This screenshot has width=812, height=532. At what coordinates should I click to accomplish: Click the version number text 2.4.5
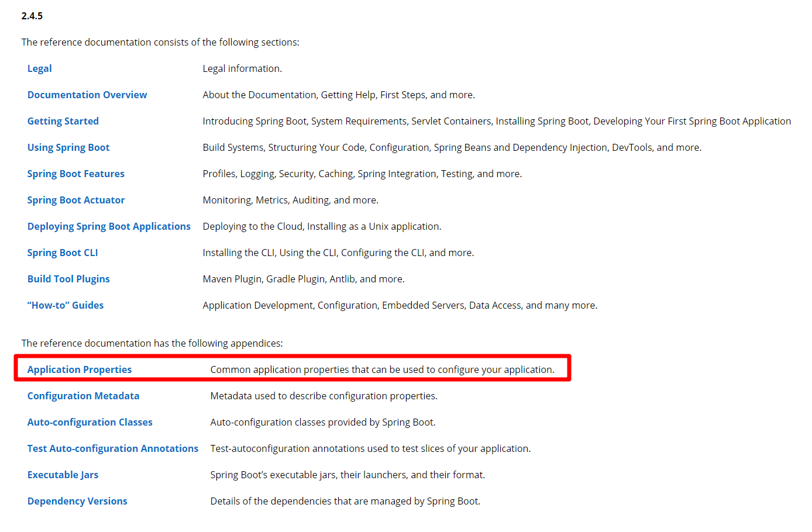tap(32, 16)
